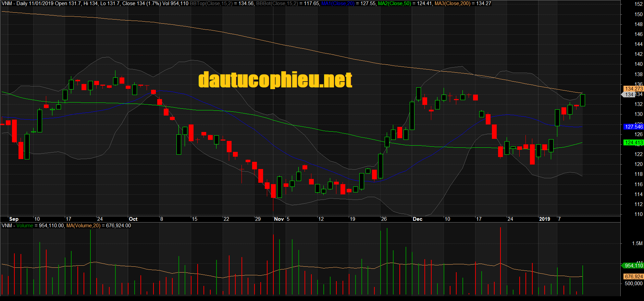Click the Nov month label on time axis
Screen dimensions: 644x301
tap(279, 219)
